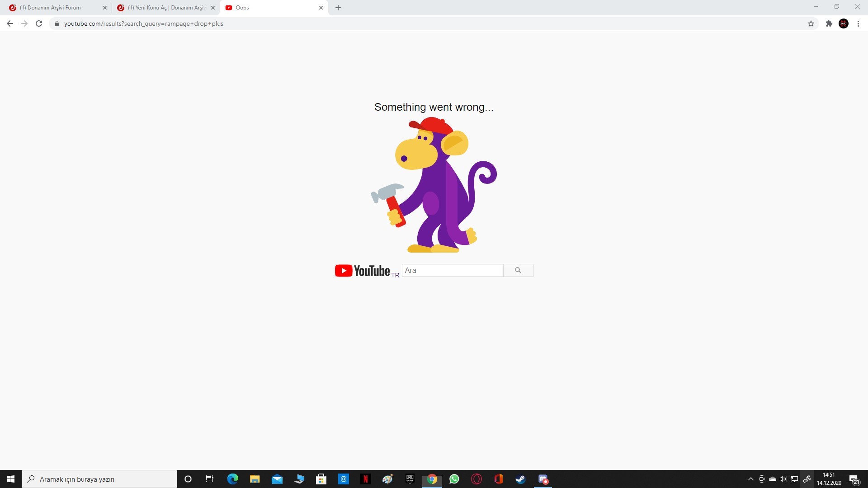Switch to the Yeni Konu Aç tab
The height and width of the screenshot is (488, 868).
(x=163, y=8)
